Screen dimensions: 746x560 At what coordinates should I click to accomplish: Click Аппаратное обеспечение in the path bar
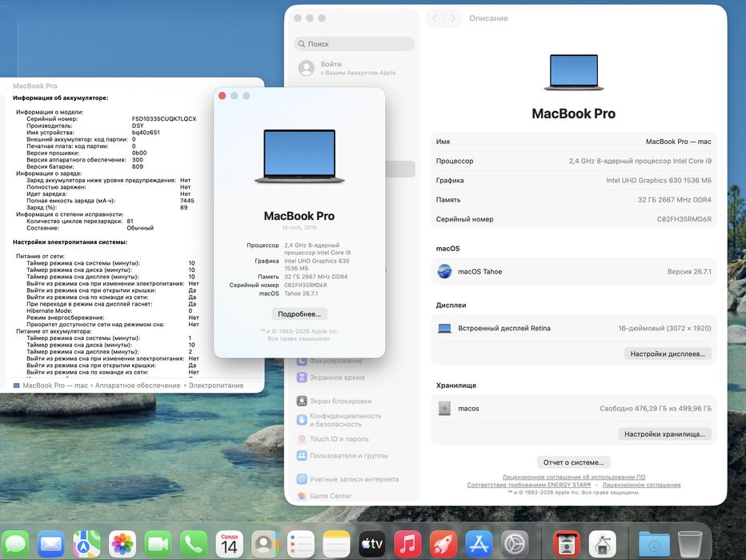(x=138, y=386)
